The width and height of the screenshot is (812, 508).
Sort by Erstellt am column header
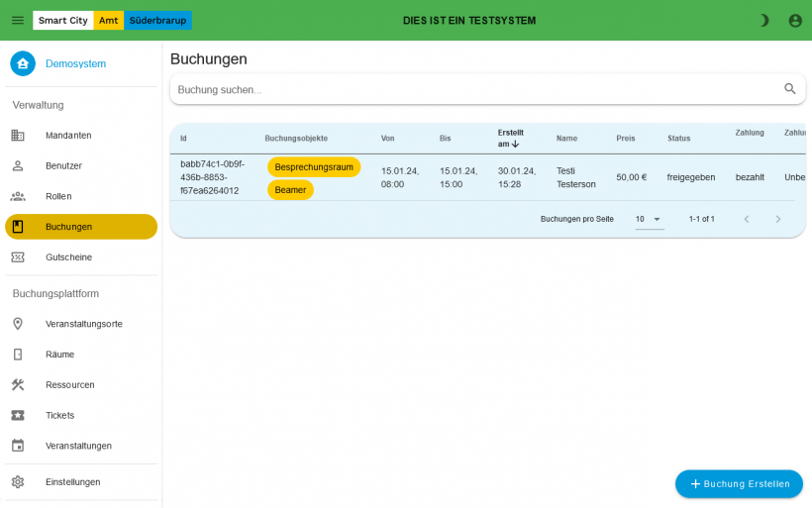pyautogui.click(x=511, y=138)
